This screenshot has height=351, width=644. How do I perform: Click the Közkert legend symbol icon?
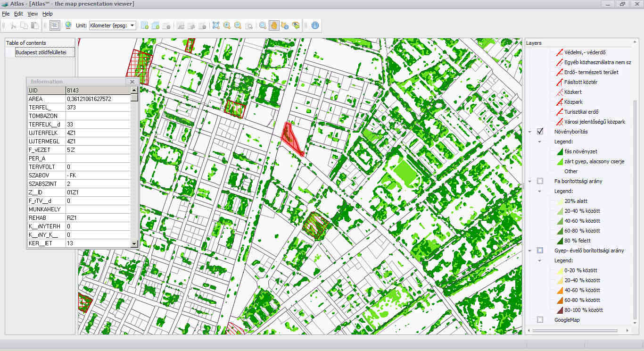pyautogui.click(x=560, y=92)
